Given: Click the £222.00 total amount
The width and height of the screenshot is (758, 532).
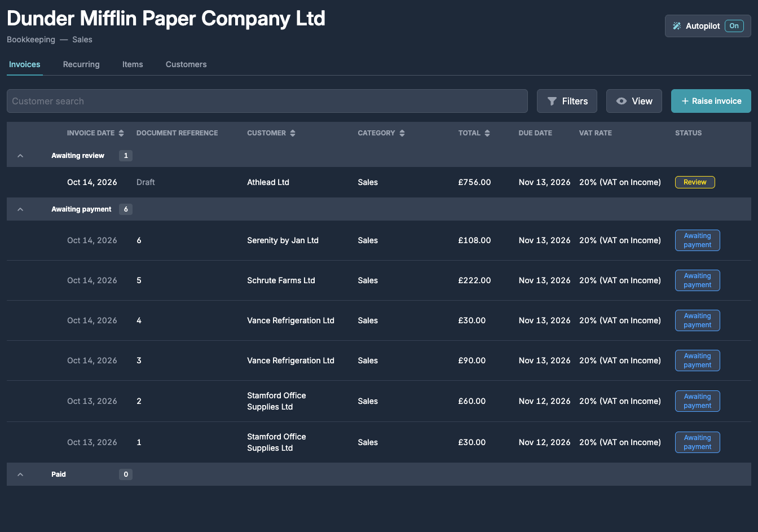Looking at the screenshot, I should point(474,280).
